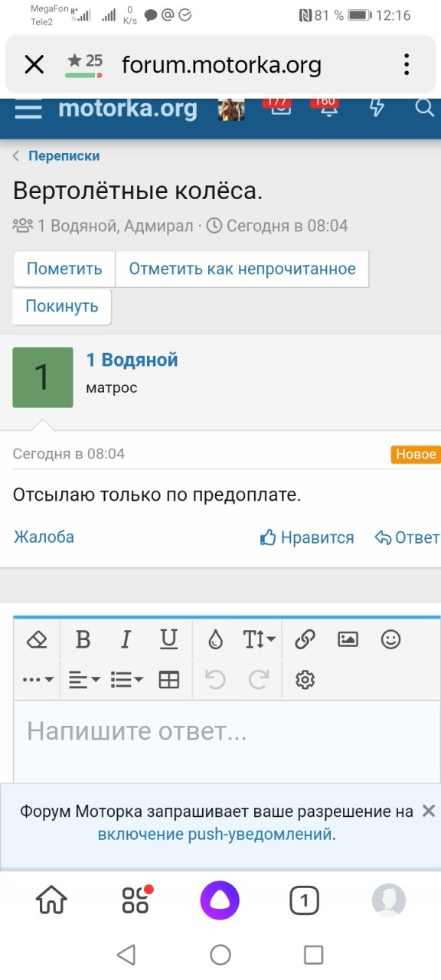Viewport: 441px width, 980px height.
Task: Open the star rating 25 badge
Action: 84,64
